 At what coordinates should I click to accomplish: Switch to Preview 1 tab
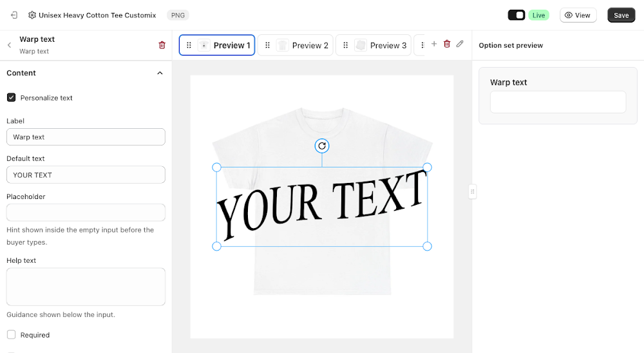pyautogui.click(x=217, y=45)
